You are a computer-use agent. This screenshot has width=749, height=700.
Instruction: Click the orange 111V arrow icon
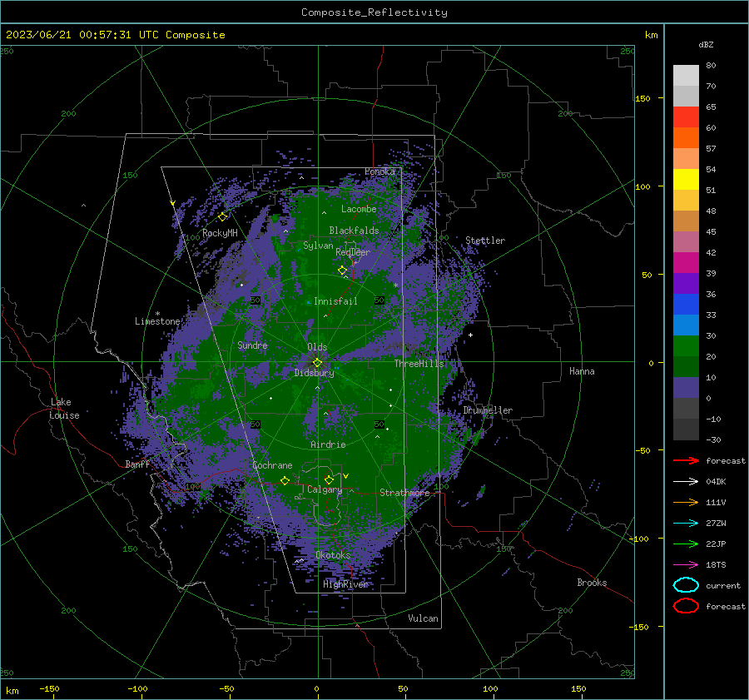(686, 502)
